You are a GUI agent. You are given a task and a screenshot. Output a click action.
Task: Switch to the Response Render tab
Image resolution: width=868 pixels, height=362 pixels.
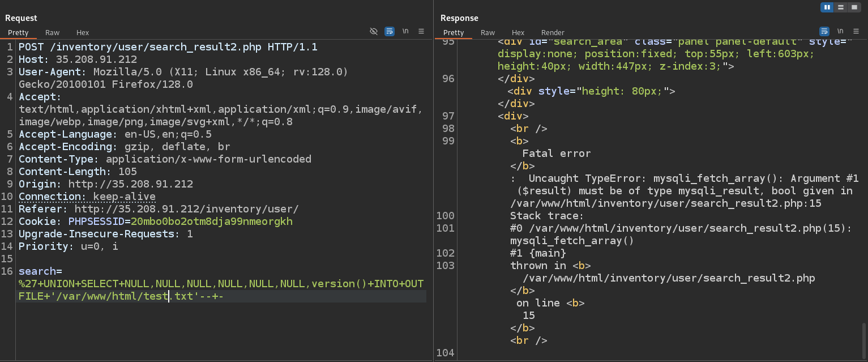[553, 33]
